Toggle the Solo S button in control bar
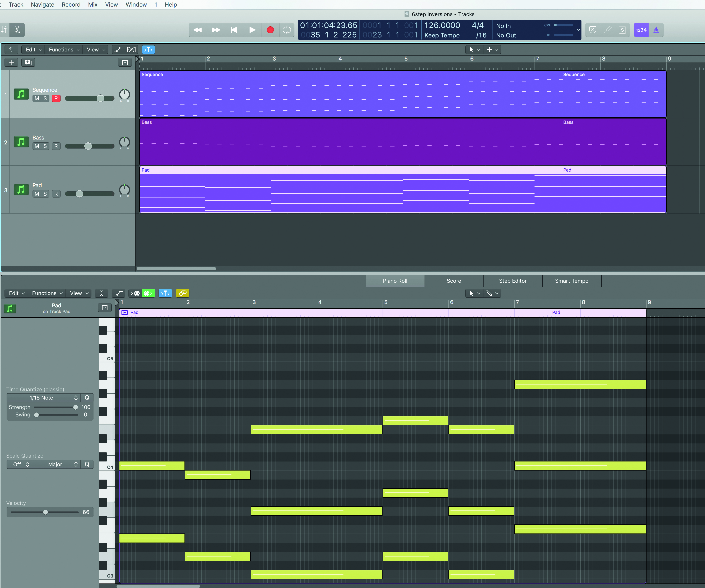 pyautogui.click(x=622, y=30)
